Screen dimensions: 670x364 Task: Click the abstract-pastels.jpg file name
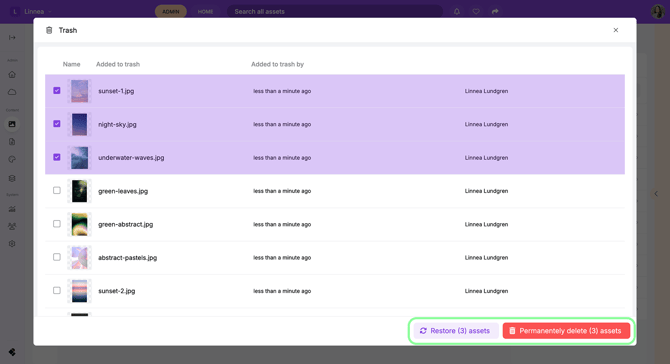(x=128, y=258)
